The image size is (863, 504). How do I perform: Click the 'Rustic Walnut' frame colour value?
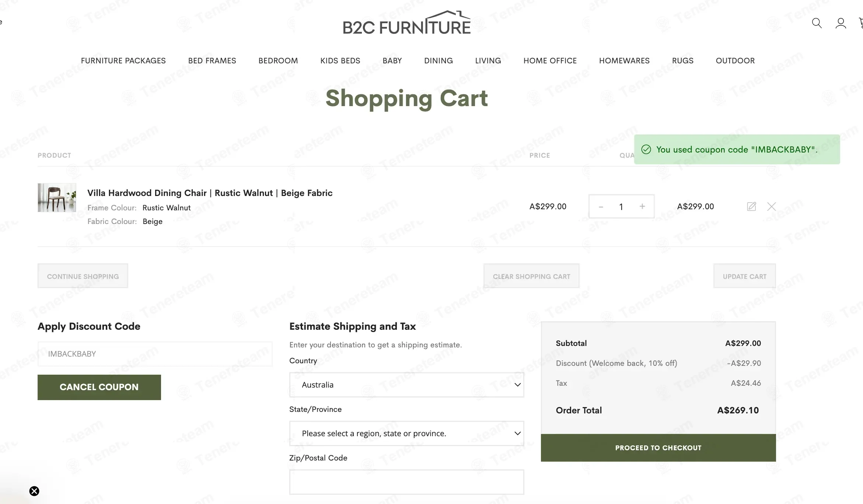[x=167, y=208]
